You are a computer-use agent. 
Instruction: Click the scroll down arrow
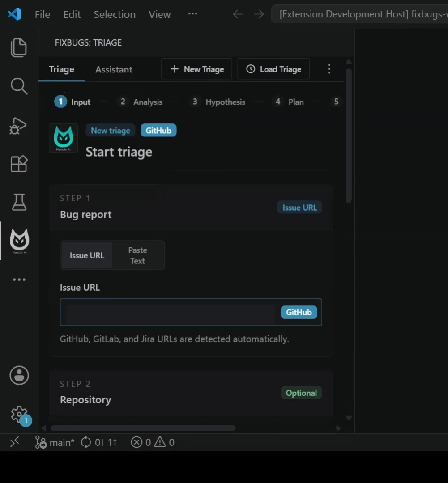(349, 418)
